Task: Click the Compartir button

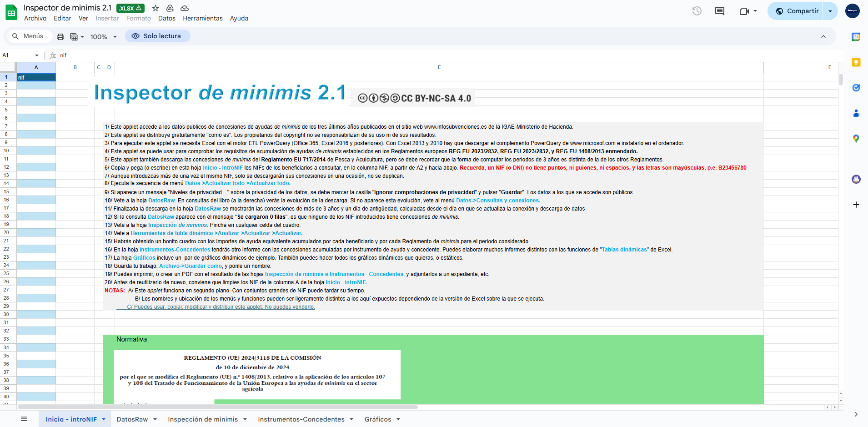Action: 797,11
